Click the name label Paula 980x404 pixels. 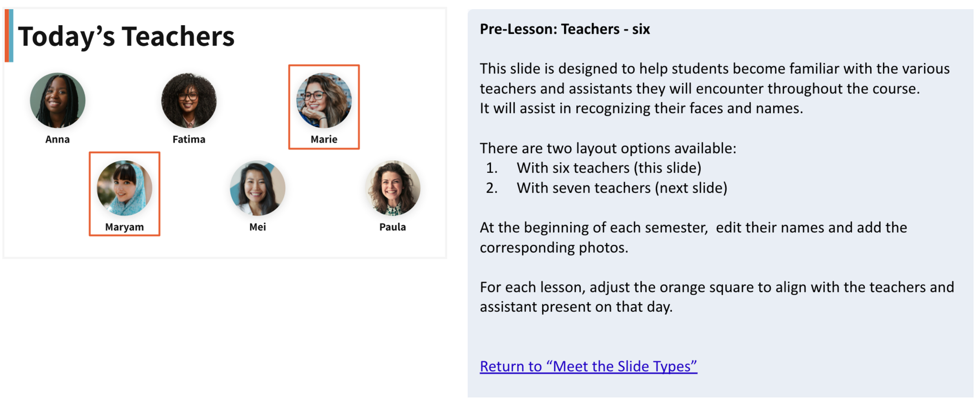tap(393, 227)
